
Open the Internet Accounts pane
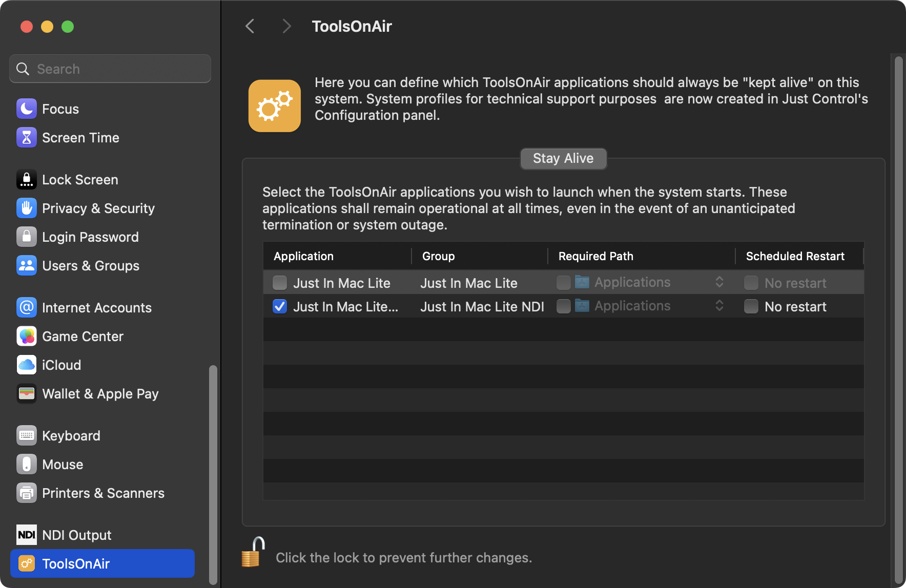click(102, 307)
